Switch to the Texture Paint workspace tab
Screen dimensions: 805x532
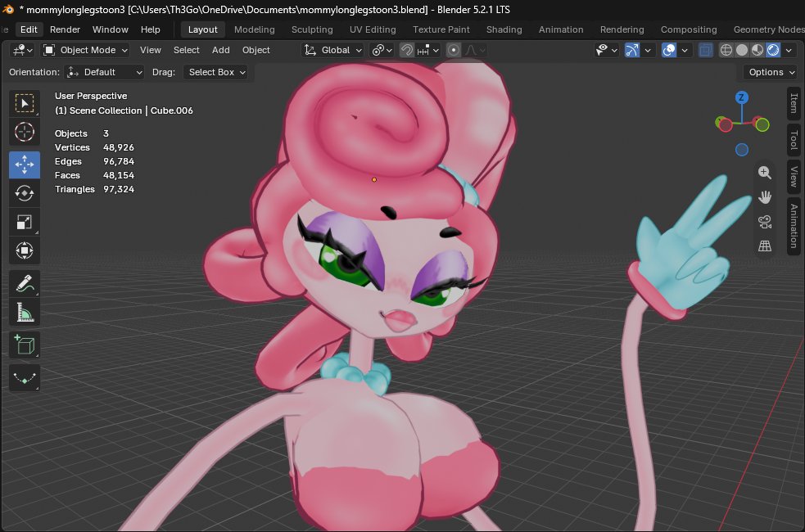click(441, 29)
